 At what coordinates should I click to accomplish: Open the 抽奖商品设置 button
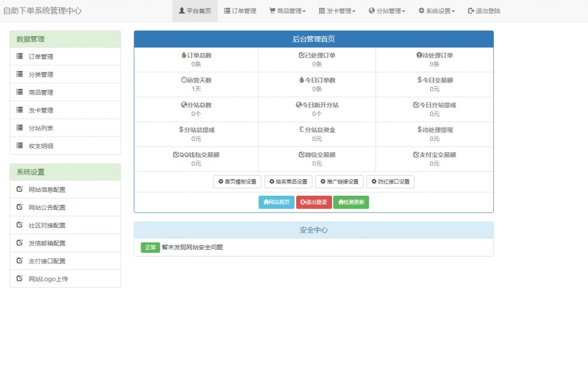click(x=288, y=182)
